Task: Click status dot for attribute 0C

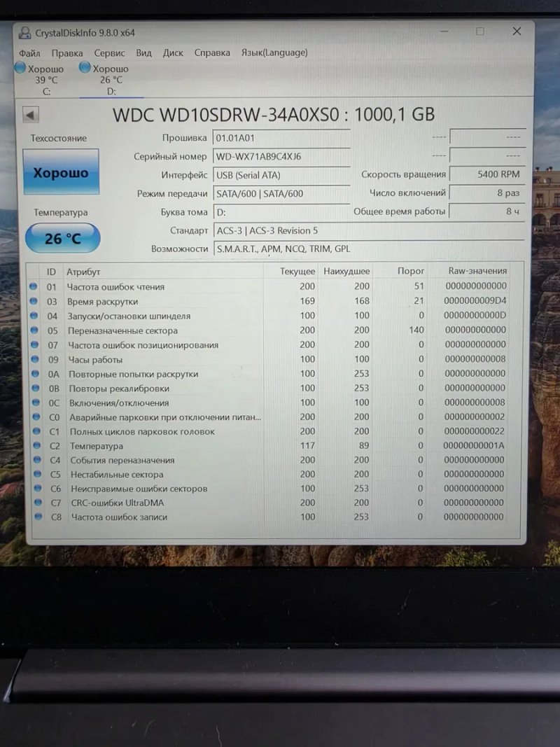Action: pyautogui.click(x=36, y=402)
